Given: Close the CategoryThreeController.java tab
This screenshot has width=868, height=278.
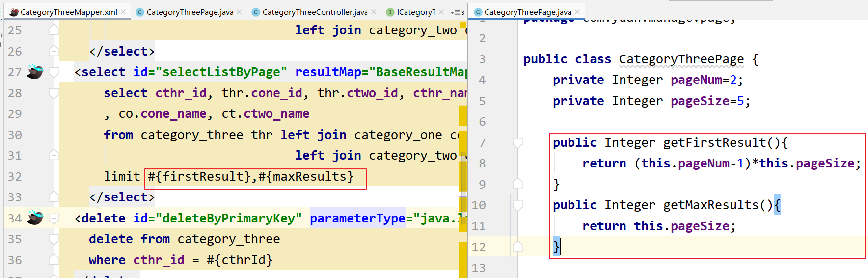Looking at the screenshot, I should pyautogui.click(x=374, y=12).
